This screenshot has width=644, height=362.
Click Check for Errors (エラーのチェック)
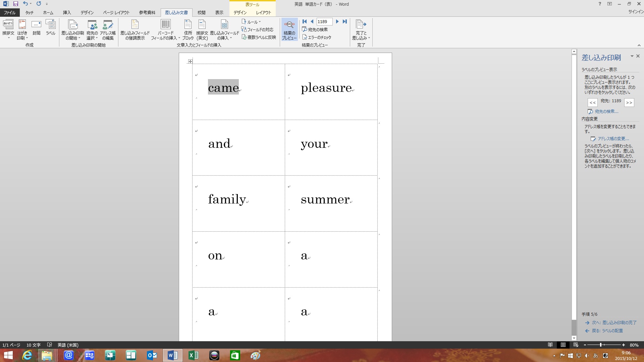[x=317, y=37]
